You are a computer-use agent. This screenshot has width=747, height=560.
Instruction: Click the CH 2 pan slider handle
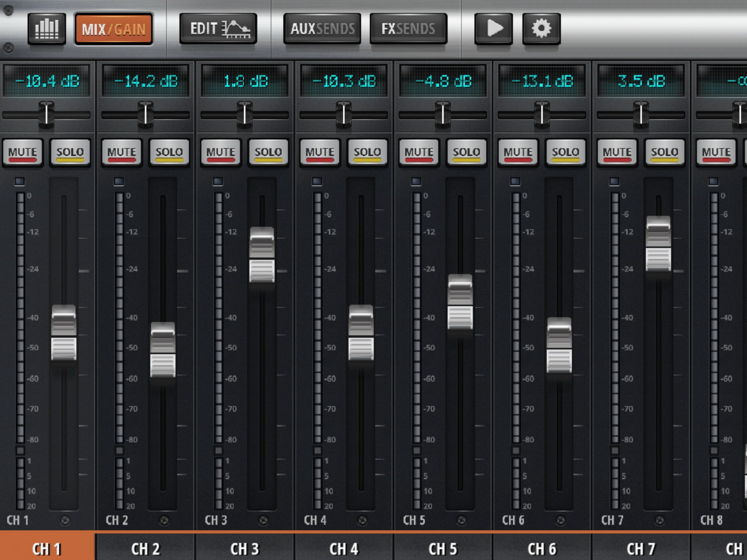(x=145, y=115)
